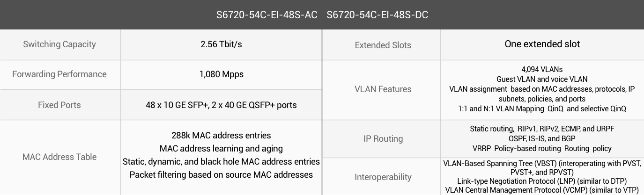This screenshot has height=195, width=644.
Task: Select the Forwarding Performance row label
Action: point(59,74)
